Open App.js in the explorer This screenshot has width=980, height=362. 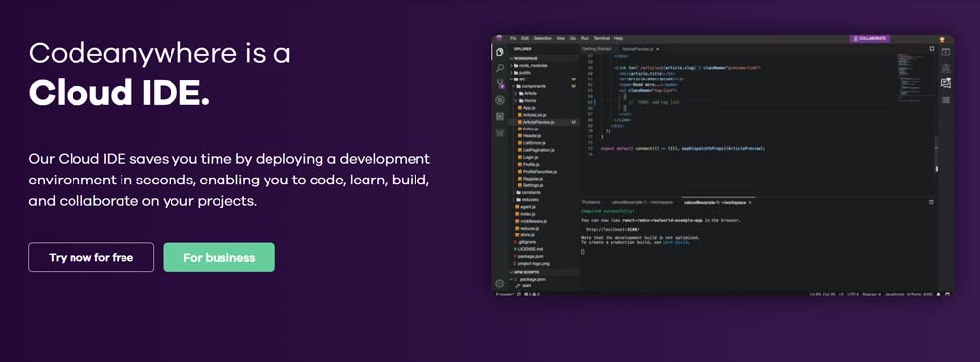529,108
